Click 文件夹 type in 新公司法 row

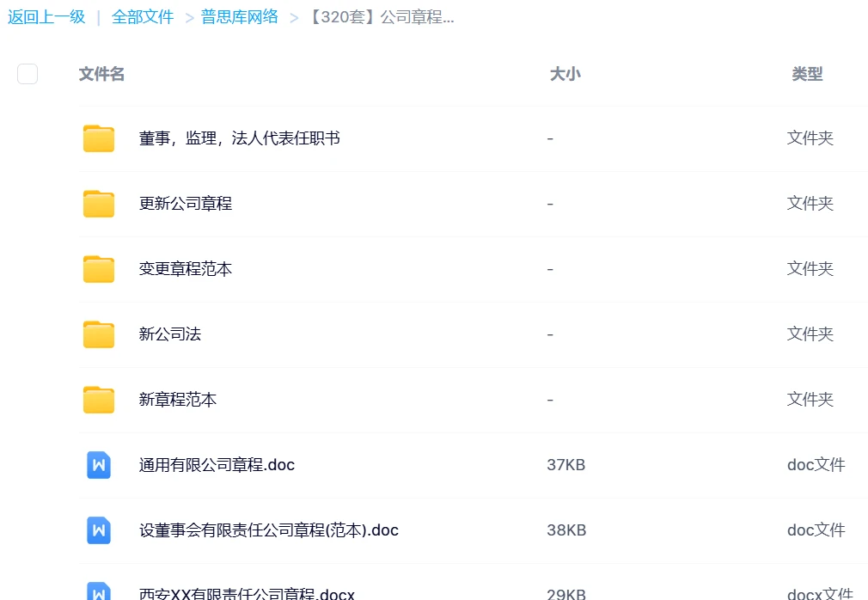pos(810,334)
